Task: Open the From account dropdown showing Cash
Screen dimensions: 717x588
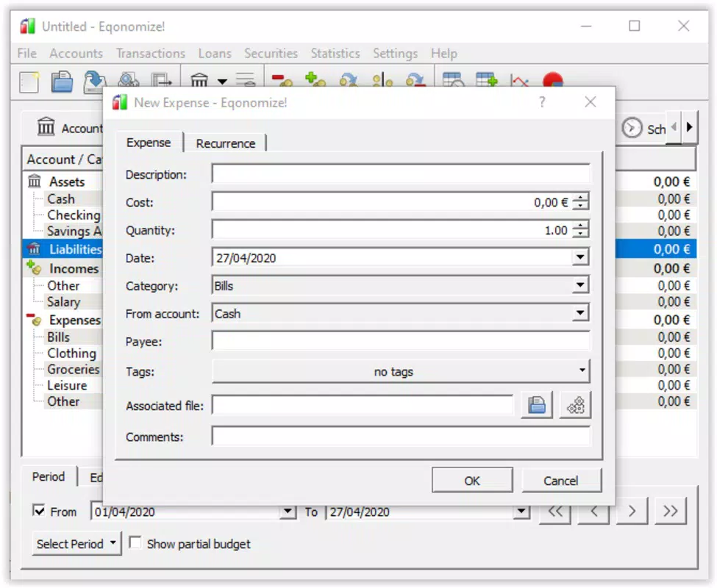Action: click(580, 313)
